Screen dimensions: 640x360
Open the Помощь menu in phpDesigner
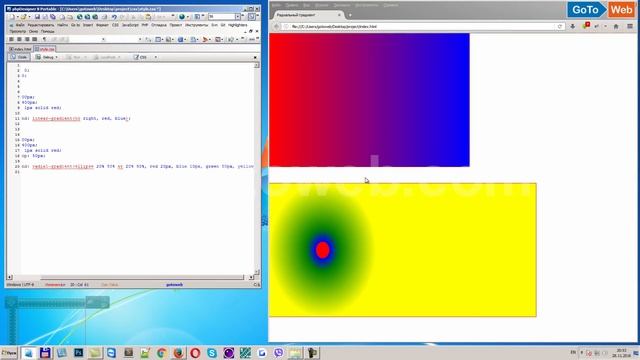(47, 31)
